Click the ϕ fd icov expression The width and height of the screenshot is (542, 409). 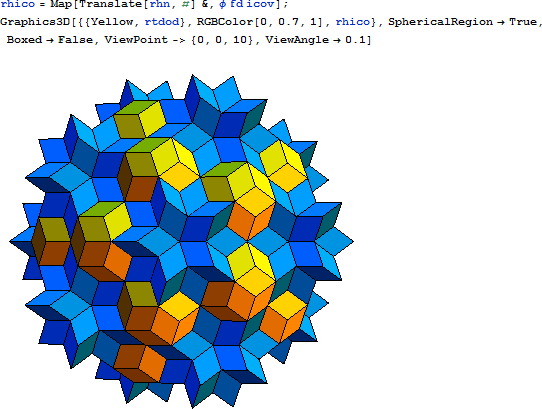246,4
